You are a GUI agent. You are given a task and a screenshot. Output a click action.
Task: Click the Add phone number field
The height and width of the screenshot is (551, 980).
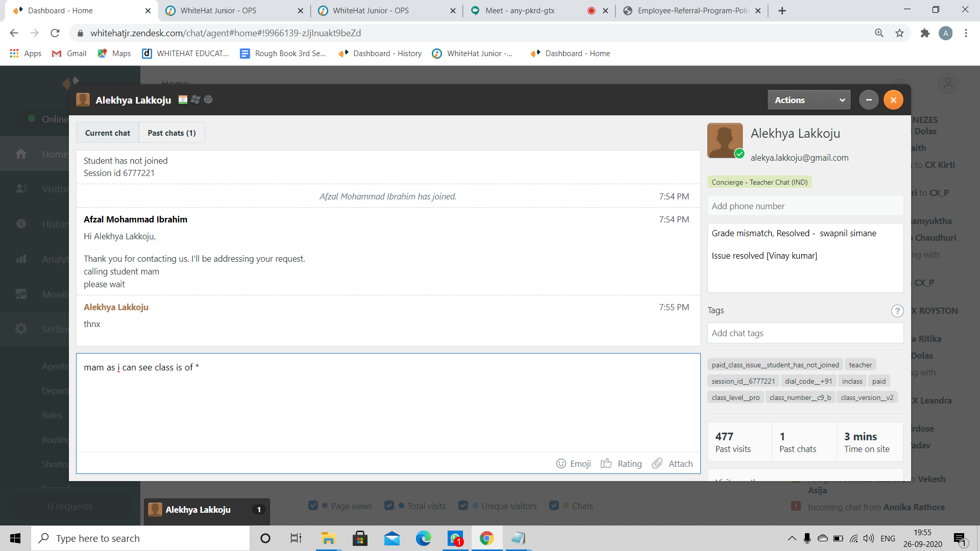point(805,206)
